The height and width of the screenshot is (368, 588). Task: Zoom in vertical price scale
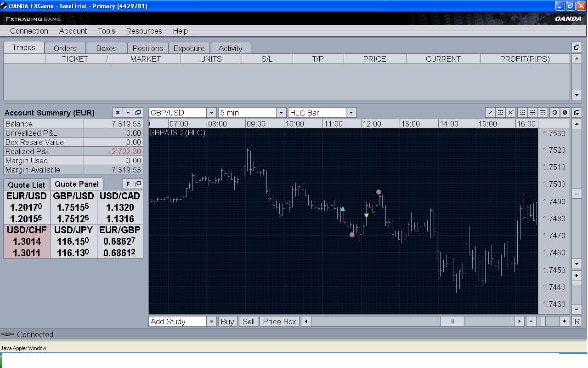[577, 276]
